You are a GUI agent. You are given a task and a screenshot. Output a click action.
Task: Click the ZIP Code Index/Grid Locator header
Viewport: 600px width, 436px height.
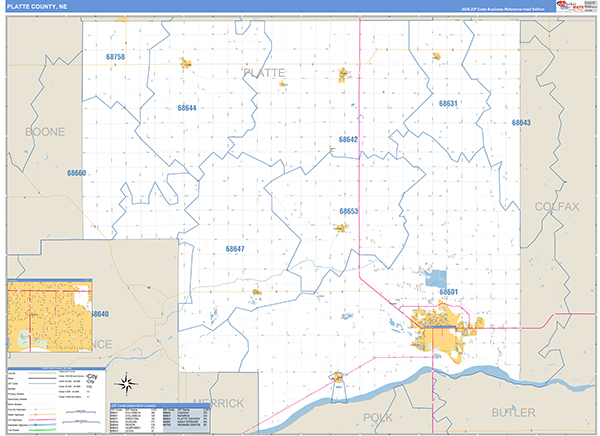[x=160, y=405]
